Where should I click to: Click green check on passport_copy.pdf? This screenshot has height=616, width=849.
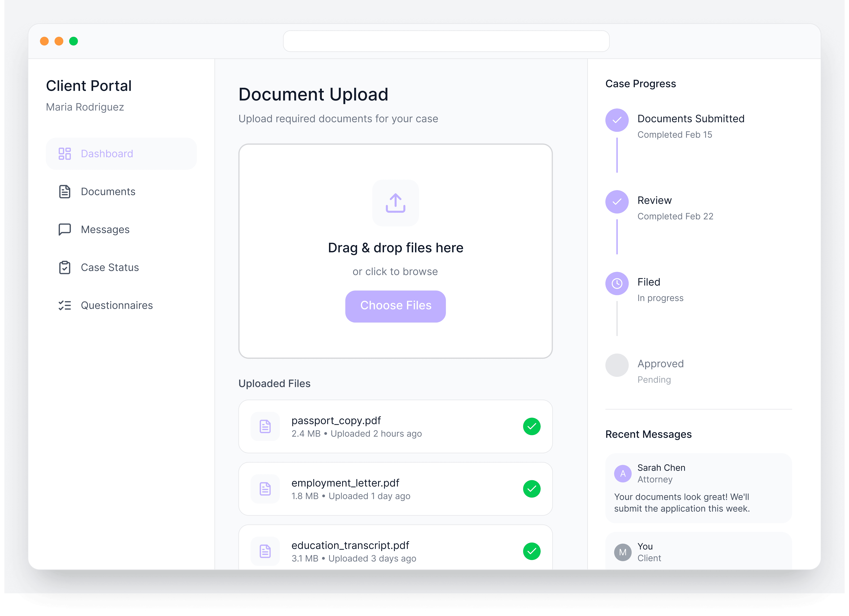[x=532, y=426]
